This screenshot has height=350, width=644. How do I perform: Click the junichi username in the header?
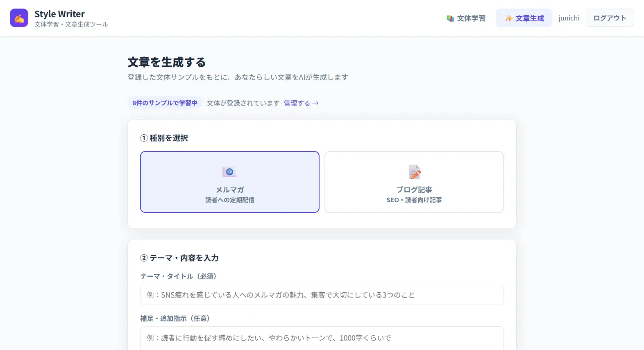tap(569, 18)
